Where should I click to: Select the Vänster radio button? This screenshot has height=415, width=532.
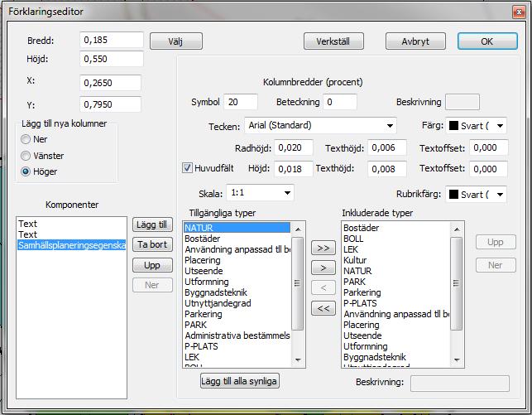(x=26, y=156)
